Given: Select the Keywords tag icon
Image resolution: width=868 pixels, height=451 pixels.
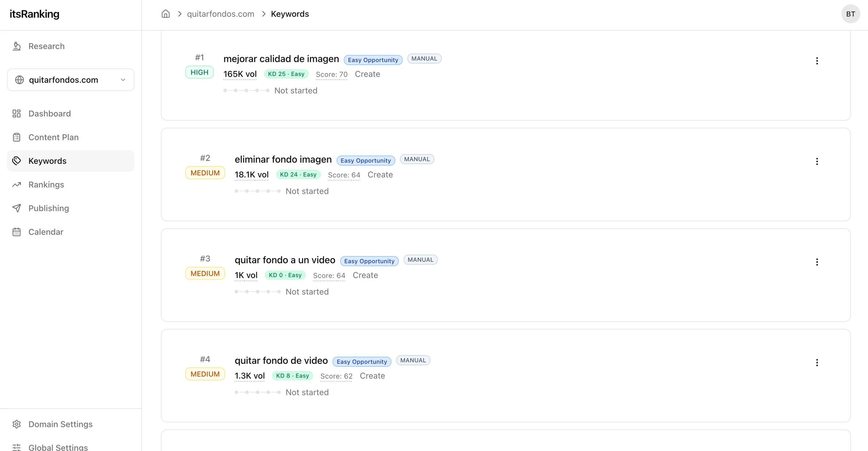Looking at the screenshot, I should [x=17, y=161].
